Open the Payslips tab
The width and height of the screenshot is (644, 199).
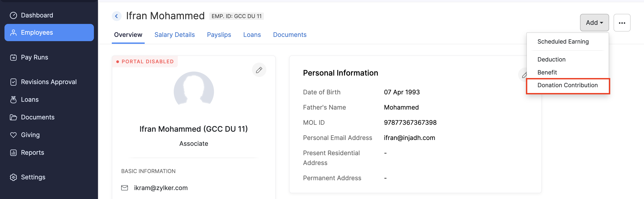[219, 35]
